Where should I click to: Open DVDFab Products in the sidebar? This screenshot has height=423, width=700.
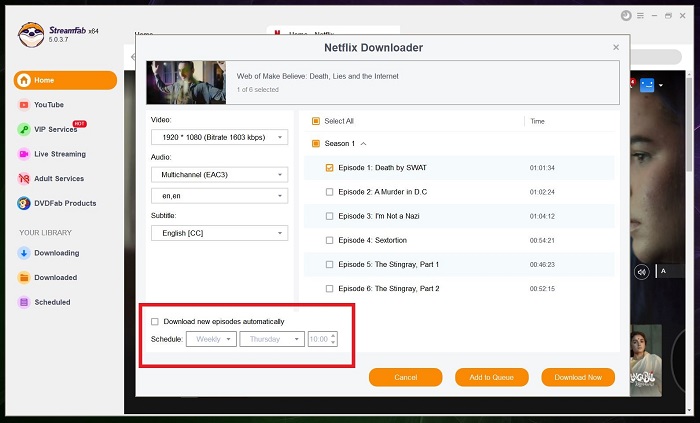tap(65, 203)
